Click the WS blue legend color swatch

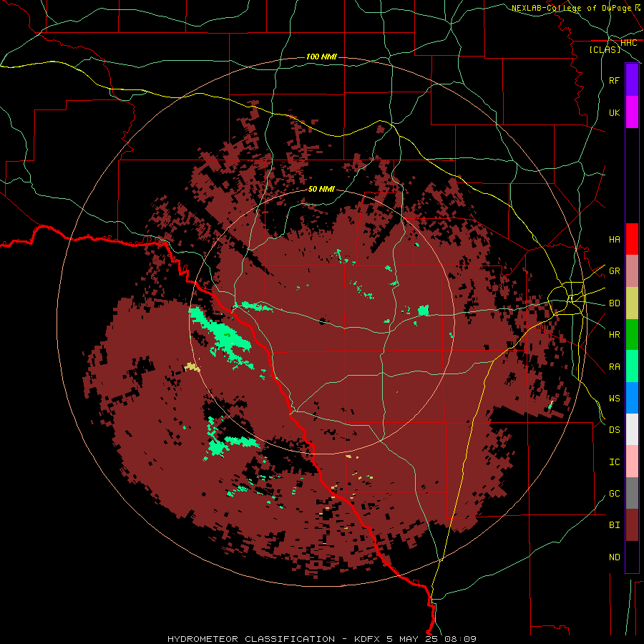pyautogui.click(x=632, y=398)
